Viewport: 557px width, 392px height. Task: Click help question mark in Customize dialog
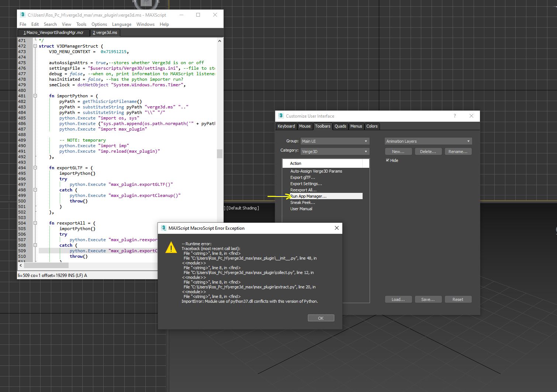(x=455, y=116)
